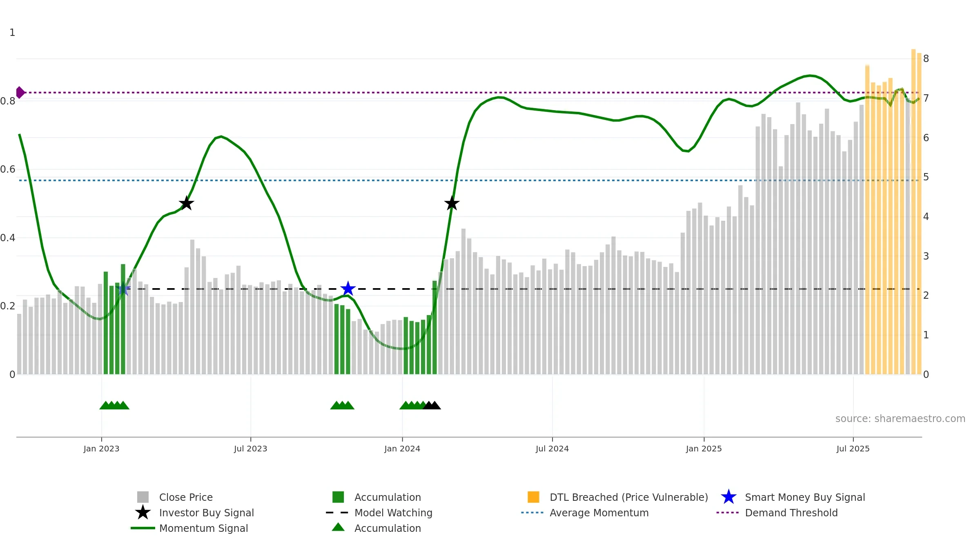Click the orange DTL Breached legend swatch

533,497
